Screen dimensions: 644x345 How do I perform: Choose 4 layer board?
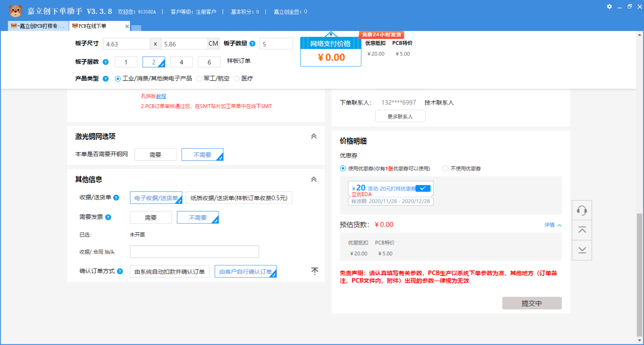point(181,62)
